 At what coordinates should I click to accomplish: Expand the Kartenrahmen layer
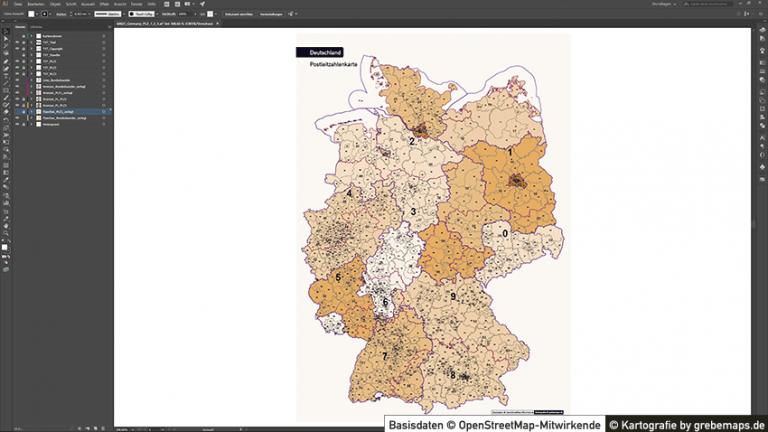[31, 35]
